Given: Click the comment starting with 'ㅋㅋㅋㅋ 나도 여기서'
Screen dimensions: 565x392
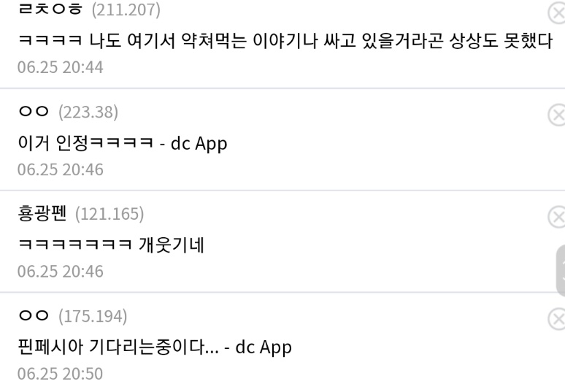Looking at the screenshot, I should pyautogui.click(x=285, y=41).
